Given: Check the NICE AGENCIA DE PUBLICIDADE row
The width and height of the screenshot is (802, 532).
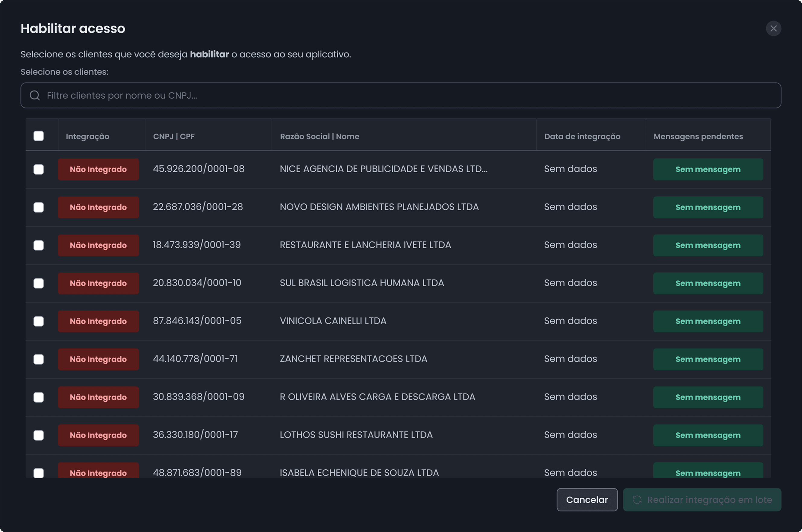Looking at the screenshot, I should click(x=39, y=169).
